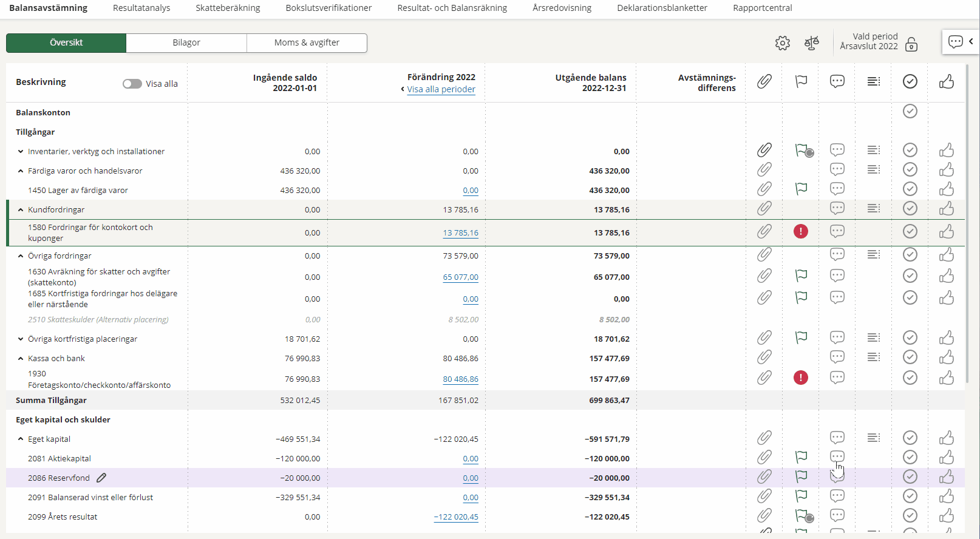Check the approval circle for Balanskonton
Image resolution: width=980 pixels, height=539 pixels.
click(x=910, y=111)
